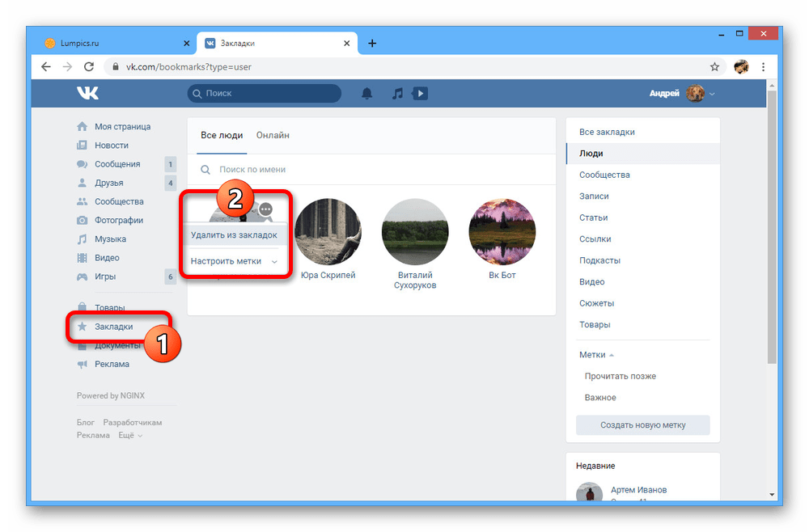Click the VK logo icon

pyautogui.click(x=87, y=94)
